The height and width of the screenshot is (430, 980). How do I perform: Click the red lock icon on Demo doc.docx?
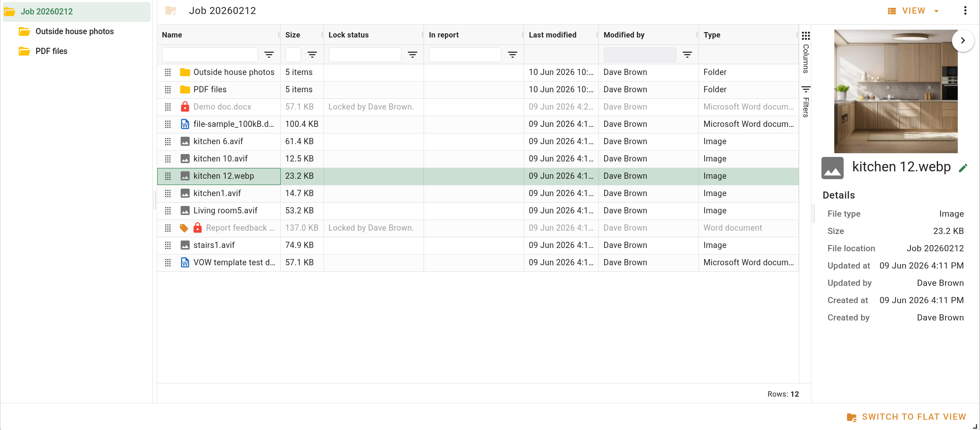click(x=185, y=107)
